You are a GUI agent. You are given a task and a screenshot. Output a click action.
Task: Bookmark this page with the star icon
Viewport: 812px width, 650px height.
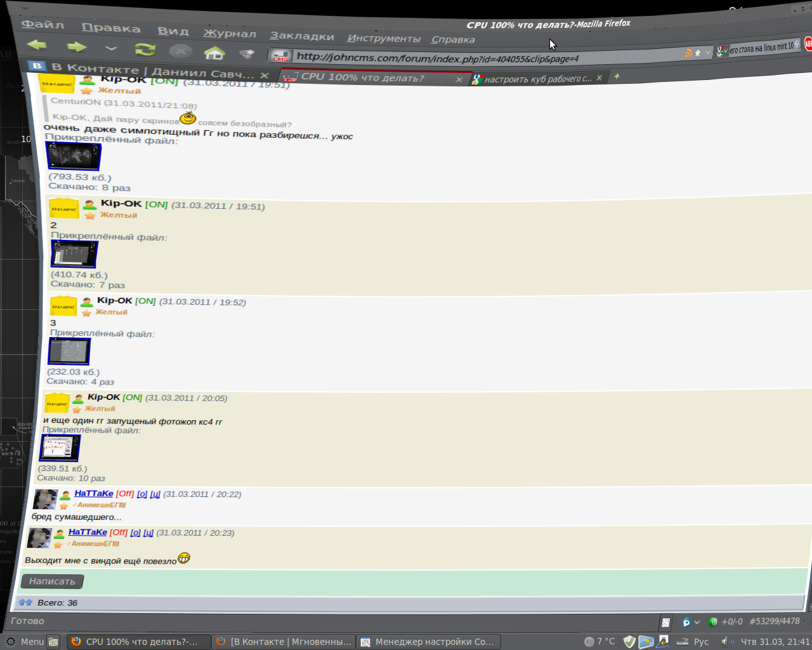(x=698, y=53)
